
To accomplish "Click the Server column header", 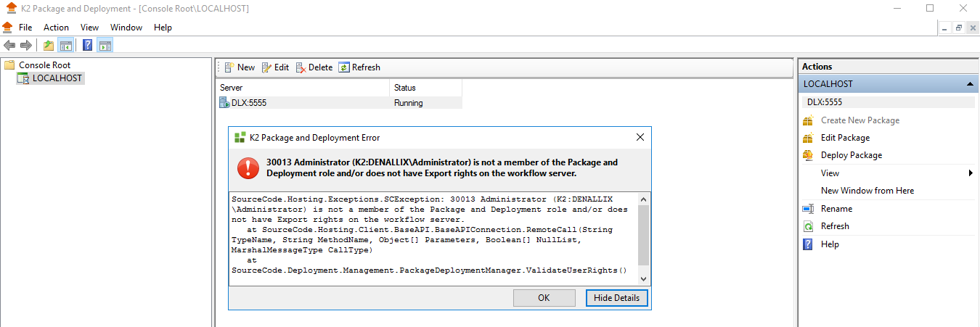I will click(x=303, y=88).
